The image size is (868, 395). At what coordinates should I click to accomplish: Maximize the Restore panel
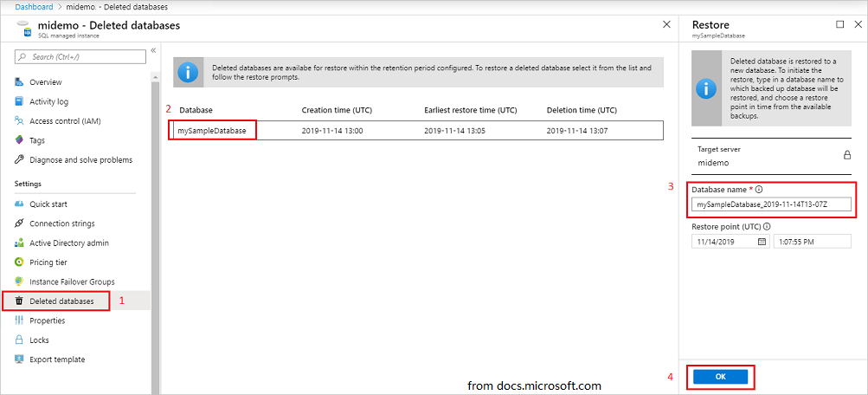840,24
